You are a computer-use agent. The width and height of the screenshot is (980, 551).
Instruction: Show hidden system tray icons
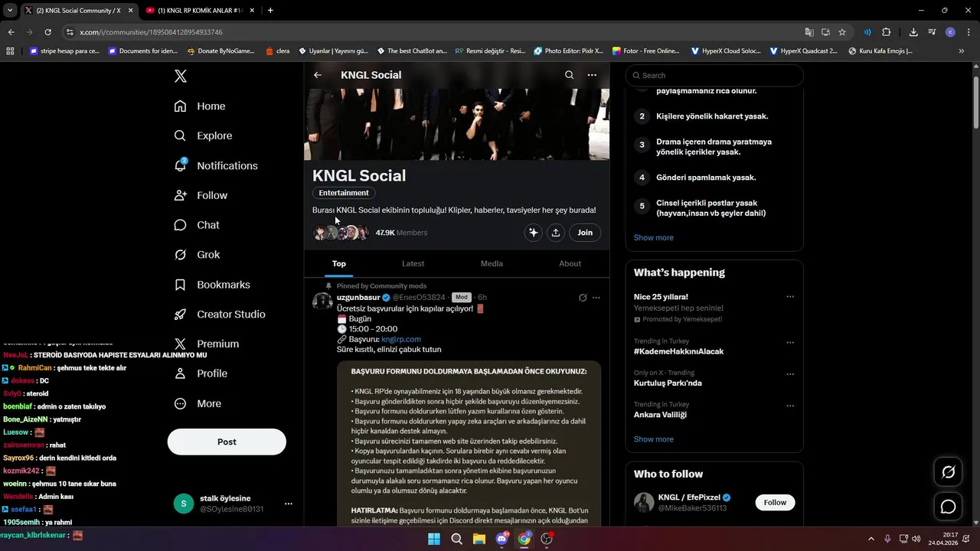click(x=871, y=539)
